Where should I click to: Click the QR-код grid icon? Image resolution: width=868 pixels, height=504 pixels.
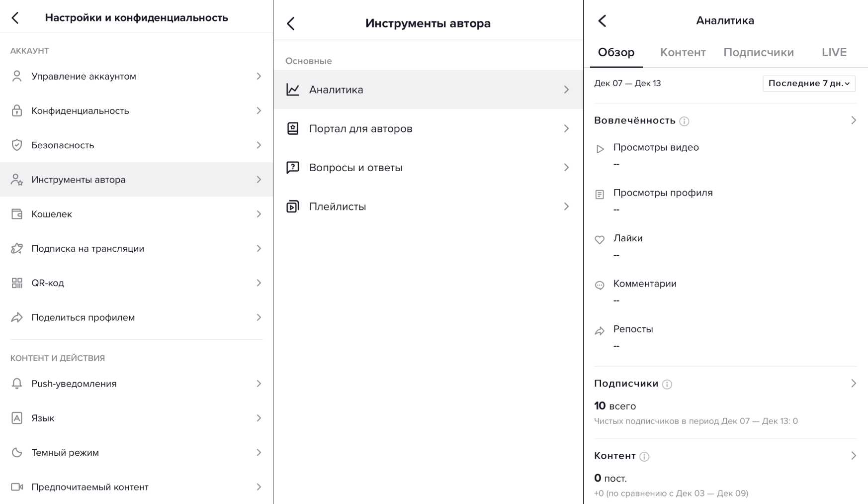pyautogui.click(x=17, y=283)
